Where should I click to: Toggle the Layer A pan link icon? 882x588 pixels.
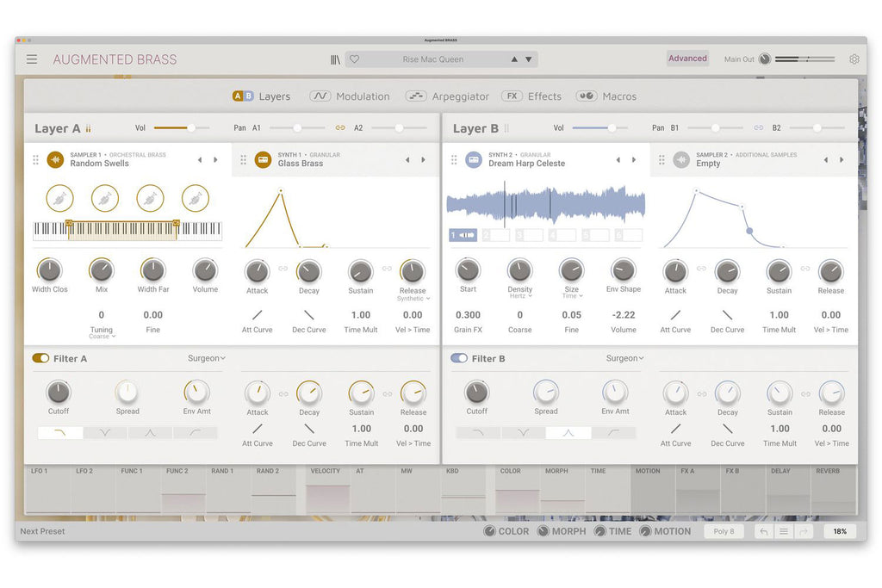340,127
